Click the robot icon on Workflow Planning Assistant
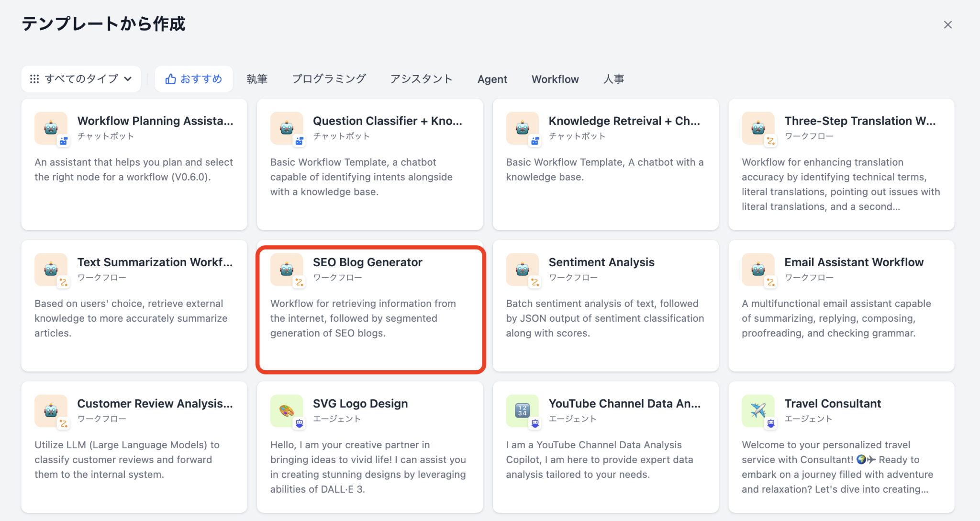 point(51,128)
